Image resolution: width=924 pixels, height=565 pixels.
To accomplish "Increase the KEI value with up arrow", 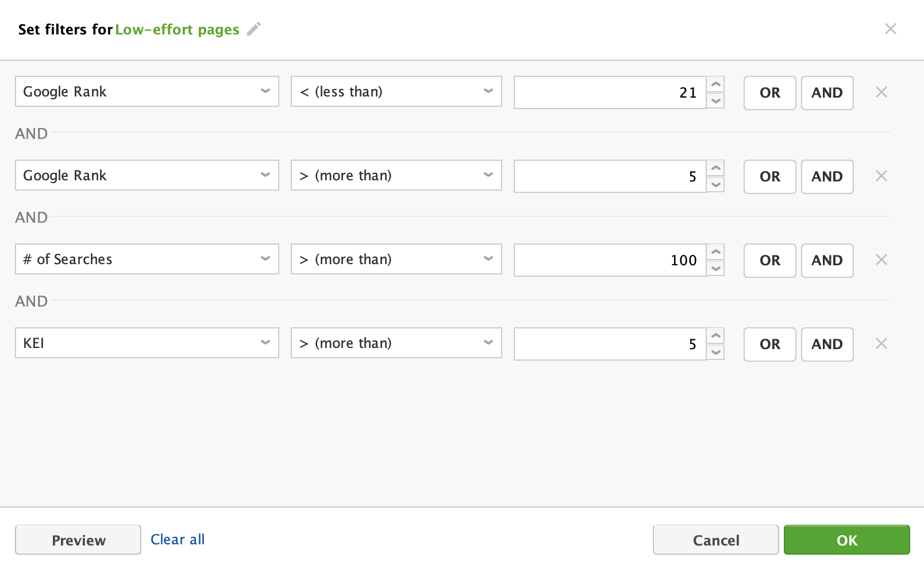I will 715,336.
